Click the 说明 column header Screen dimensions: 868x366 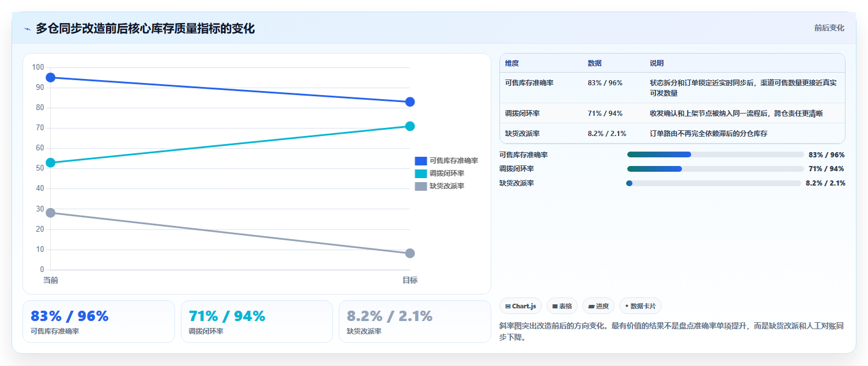point(657,63)
